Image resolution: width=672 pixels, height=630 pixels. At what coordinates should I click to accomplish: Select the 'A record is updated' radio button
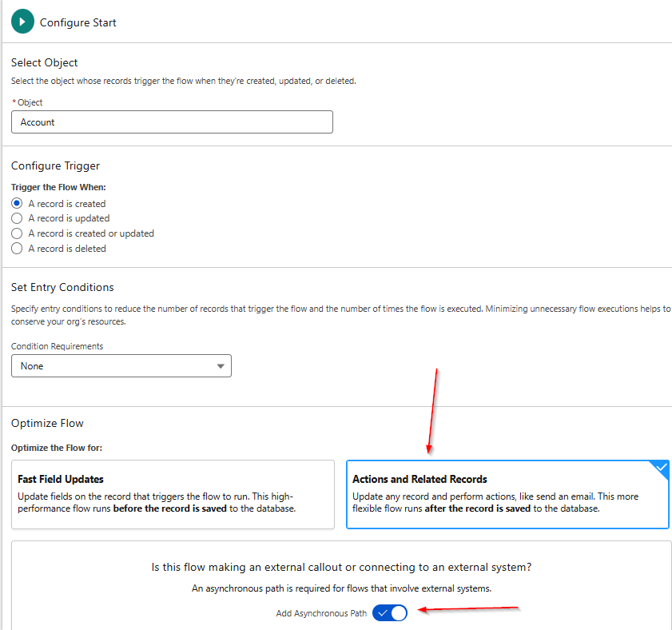17,218
